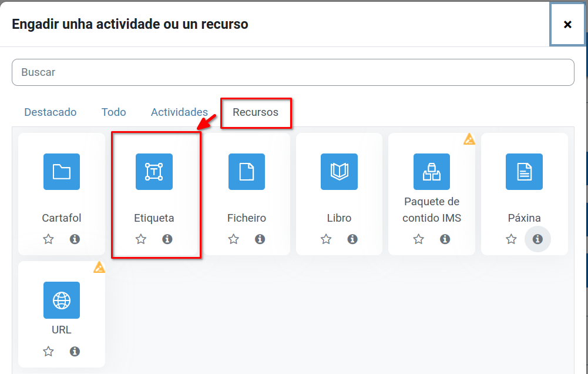Star the Cartafol resource as favourite
This screenshot has height=374, width=588.
(x=48, y=239)
